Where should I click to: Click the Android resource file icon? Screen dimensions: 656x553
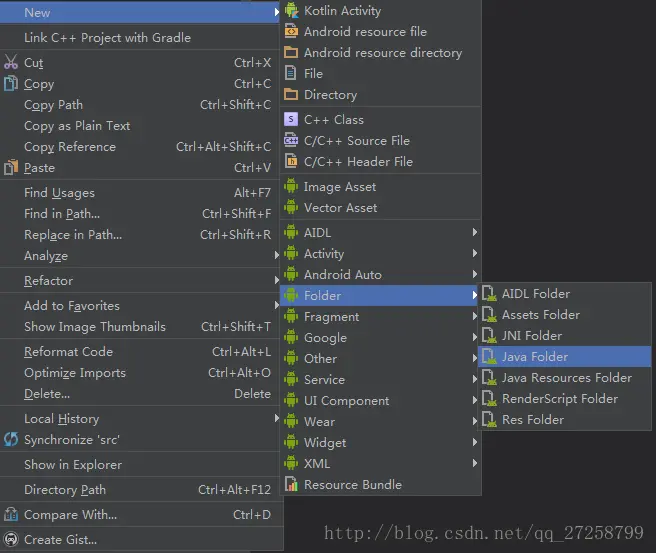tap(291, 31)
